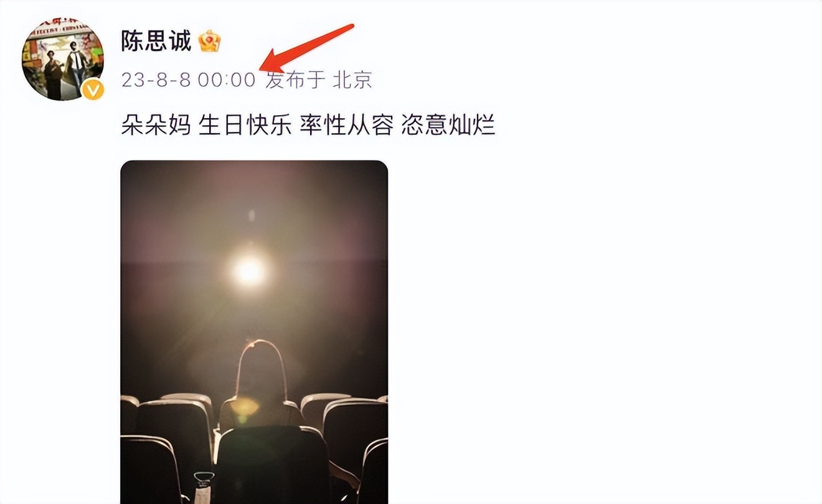This screenshot has height=504, width=822.
Task: Click the words 朵朵妈 in the post
Action: tap(156, 125)
